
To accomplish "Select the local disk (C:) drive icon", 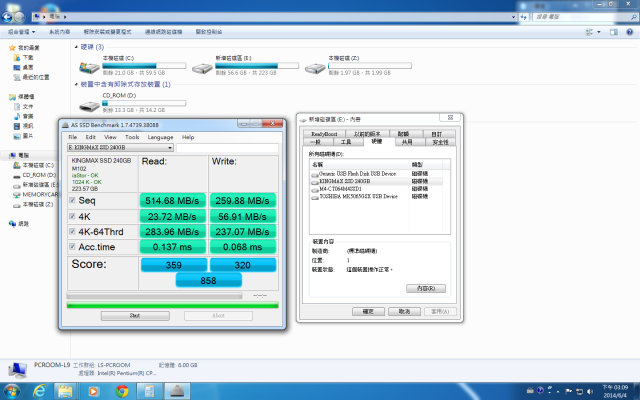I will [89, 67].
